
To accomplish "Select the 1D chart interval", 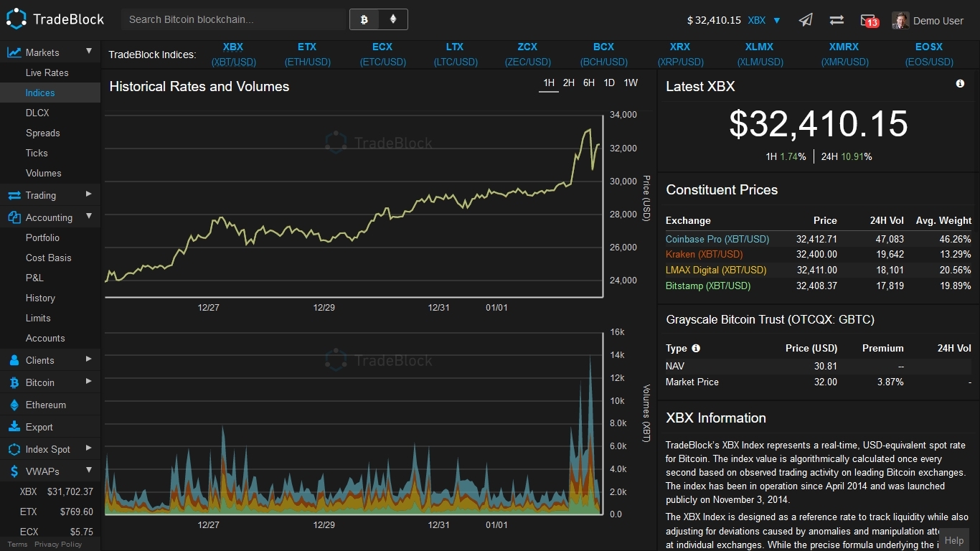I will click(609, 83).
